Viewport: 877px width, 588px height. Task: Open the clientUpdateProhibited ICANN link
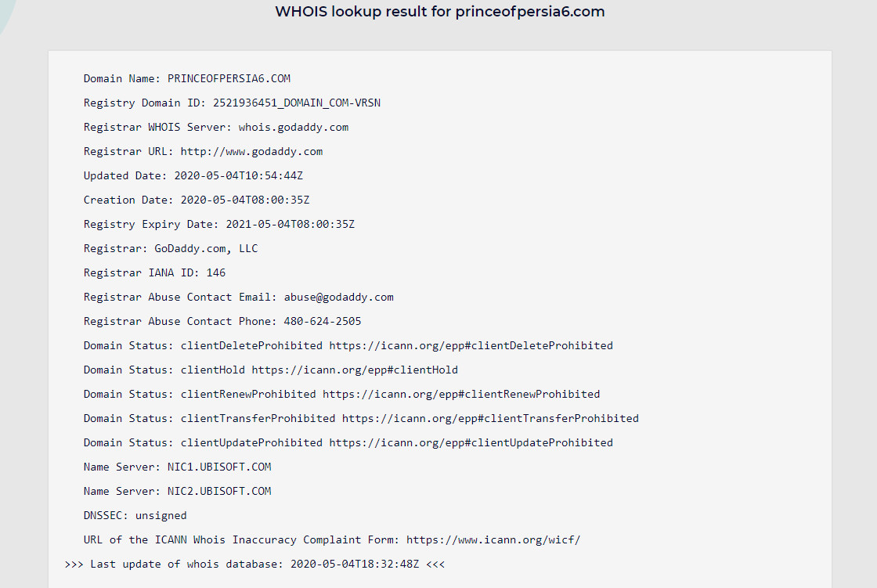471,442
